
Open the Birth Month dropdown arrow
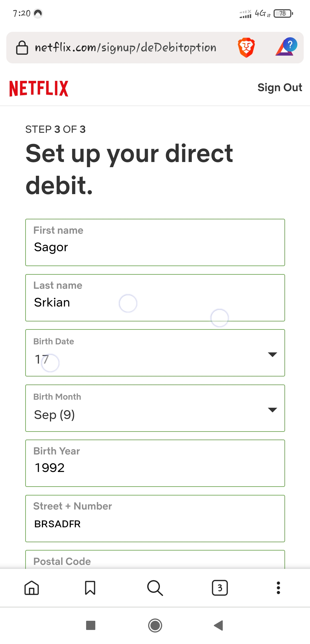272,410
